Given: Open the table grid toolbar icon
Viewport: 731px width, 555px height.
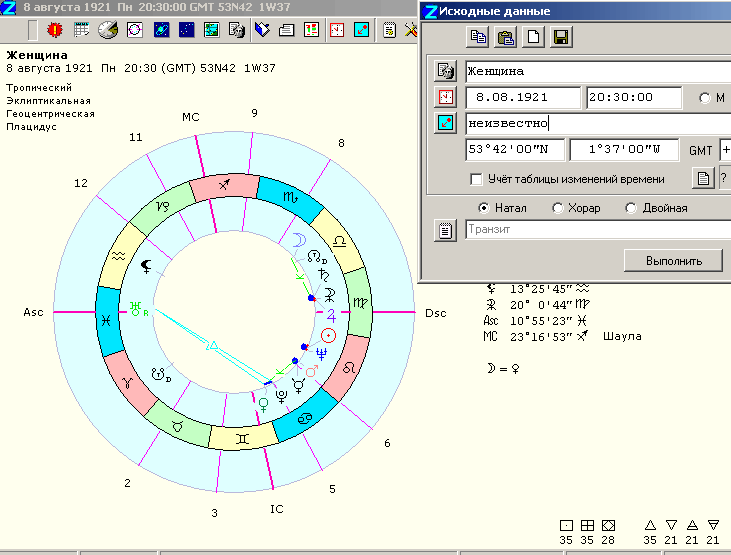Looking at the screenshot, I should click(x=82, y=29).
